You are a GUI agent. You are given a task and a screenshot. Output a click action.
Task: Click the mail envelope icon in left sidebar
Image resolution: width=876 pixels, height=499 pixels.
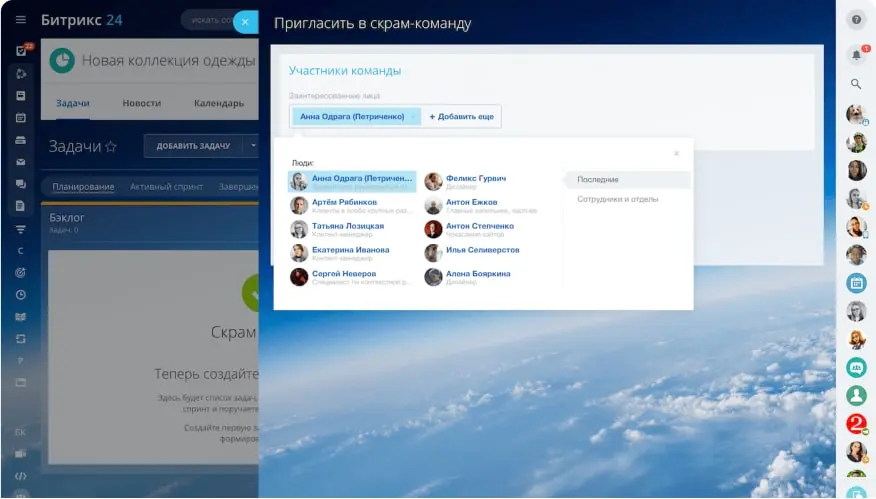[x=20, y=162]
